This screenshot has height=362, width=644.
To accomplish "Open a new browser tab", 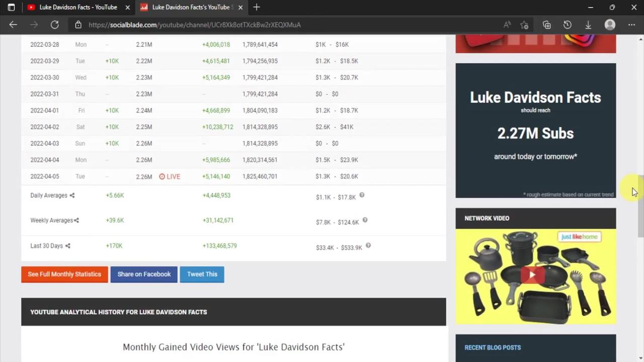I will point(257,7).
